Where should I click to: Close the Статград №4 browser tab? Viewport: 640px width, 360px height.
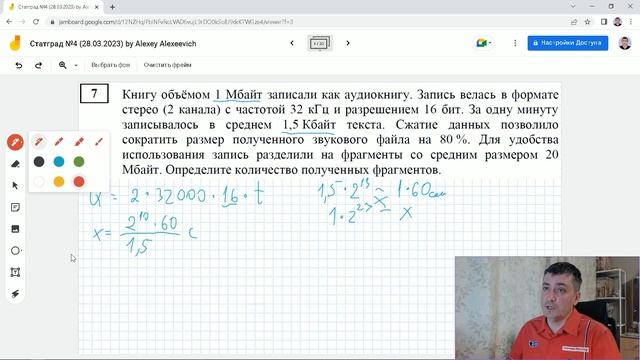coord(97,7)
